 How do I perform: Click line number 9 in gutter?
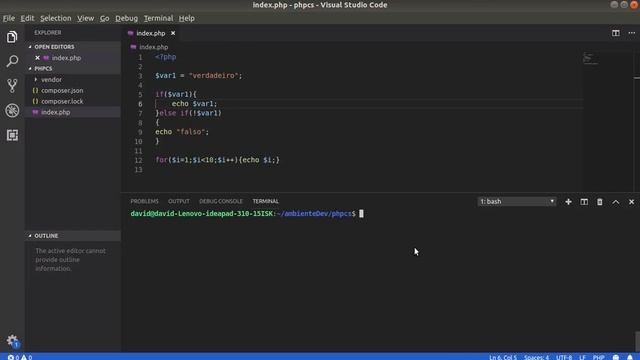coord(140,132)
